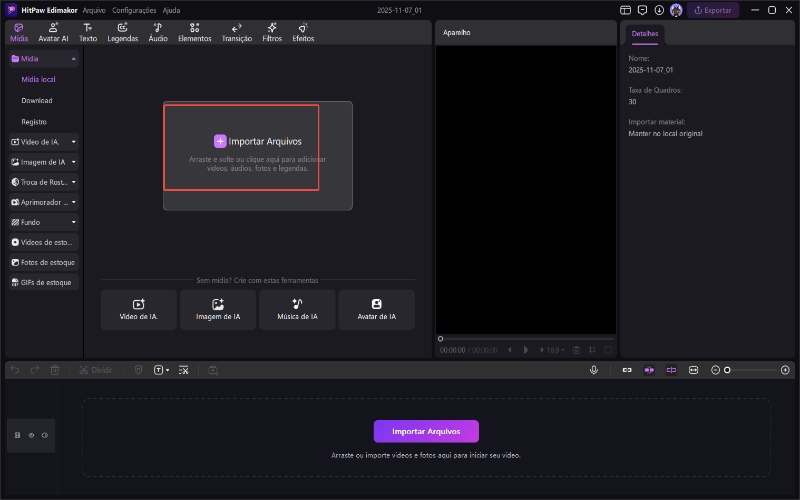Click the purple Importar Arquivos timeline button
The width and height of the screenshot is (800, 500).
(x=426, y=431)
